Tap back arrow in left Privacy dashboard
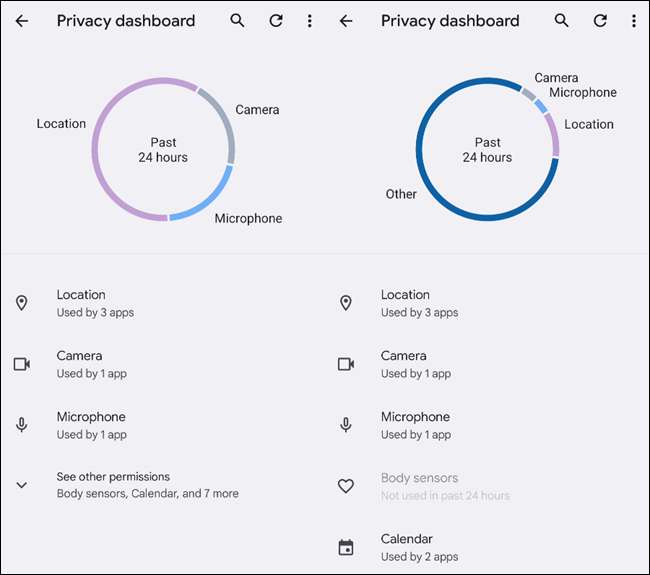 (22, 21)
